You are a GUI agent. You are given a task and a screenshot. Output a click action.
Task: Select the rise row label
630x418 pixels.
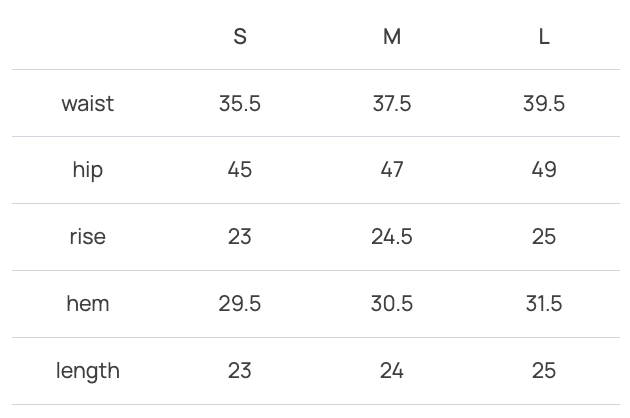click(88, 237)
